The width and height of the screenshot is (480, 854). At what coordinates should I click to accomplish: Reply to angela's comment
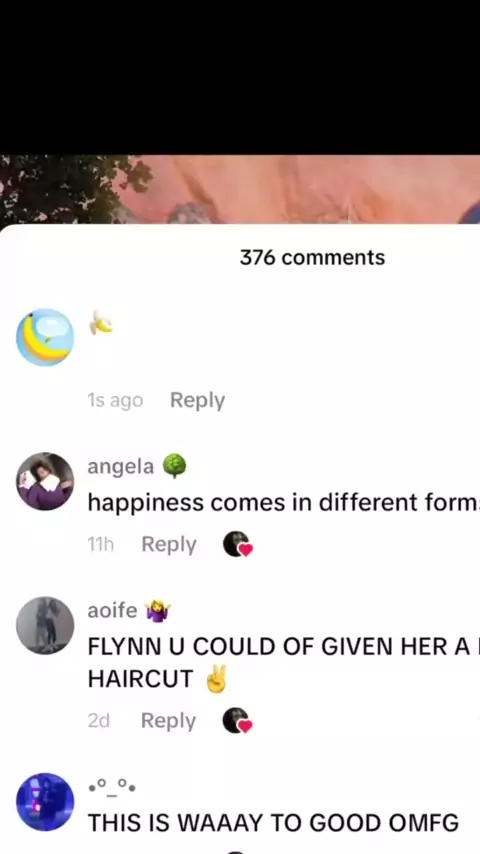coord(169,544)
